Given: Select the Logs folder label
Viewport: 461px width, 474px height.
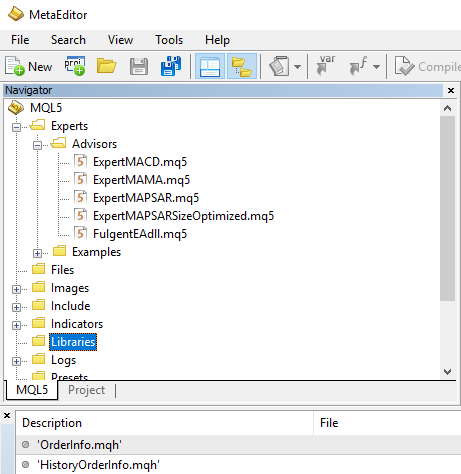Looking at the screenshot, I should tap(63, 360).
